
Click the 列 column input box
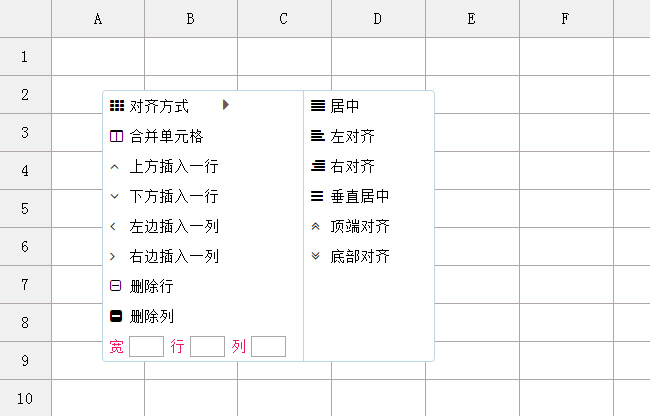pyautogui.click(x=268, y=347)
